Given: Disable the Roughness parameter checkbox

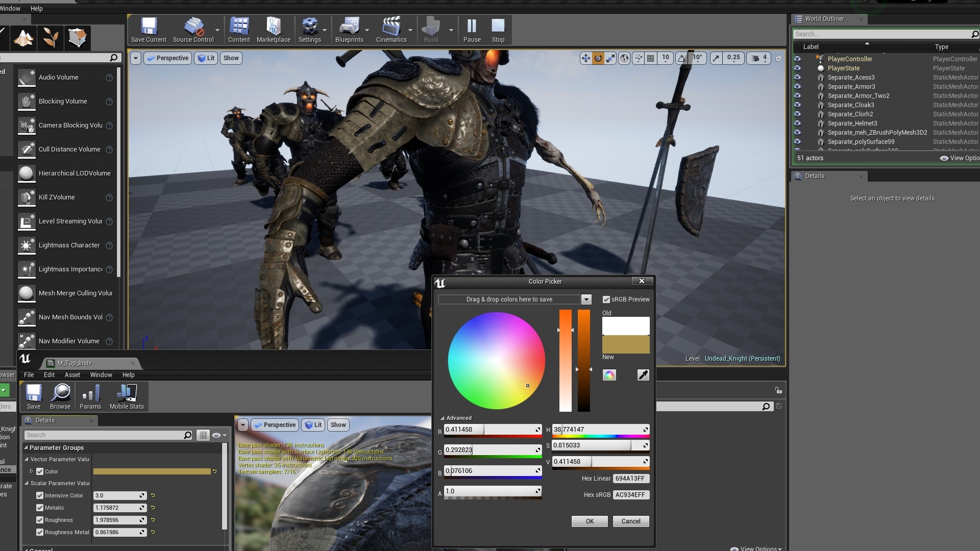Looking at the screenshot, I should tap(40, 520).
